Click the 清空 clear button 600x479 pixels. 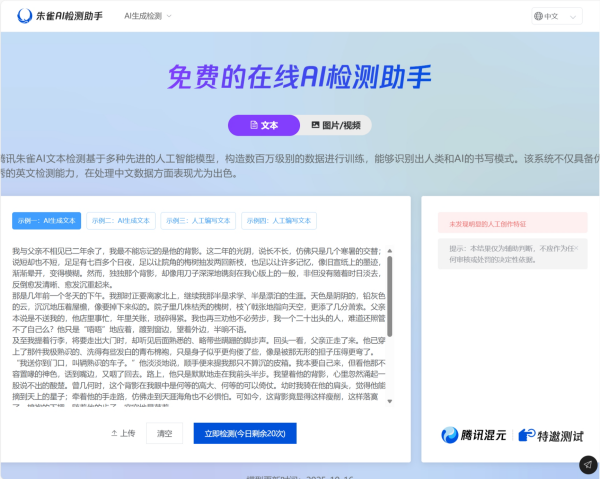tap(165, 433)
